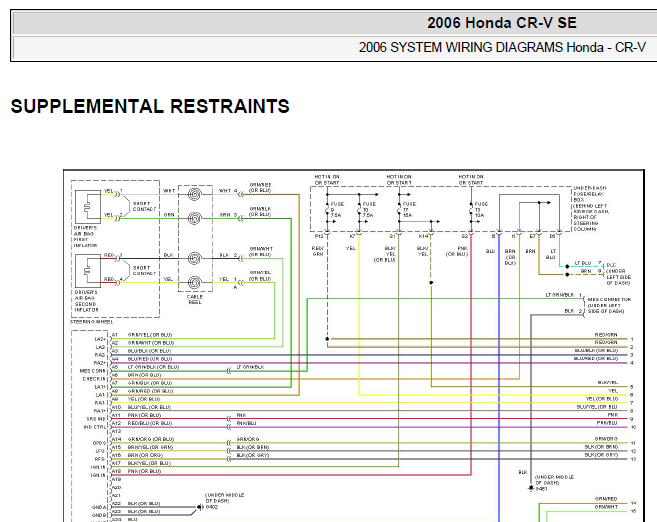657x522 pixels.
Task: Click the G402 ground symbol
Action: 200,507
